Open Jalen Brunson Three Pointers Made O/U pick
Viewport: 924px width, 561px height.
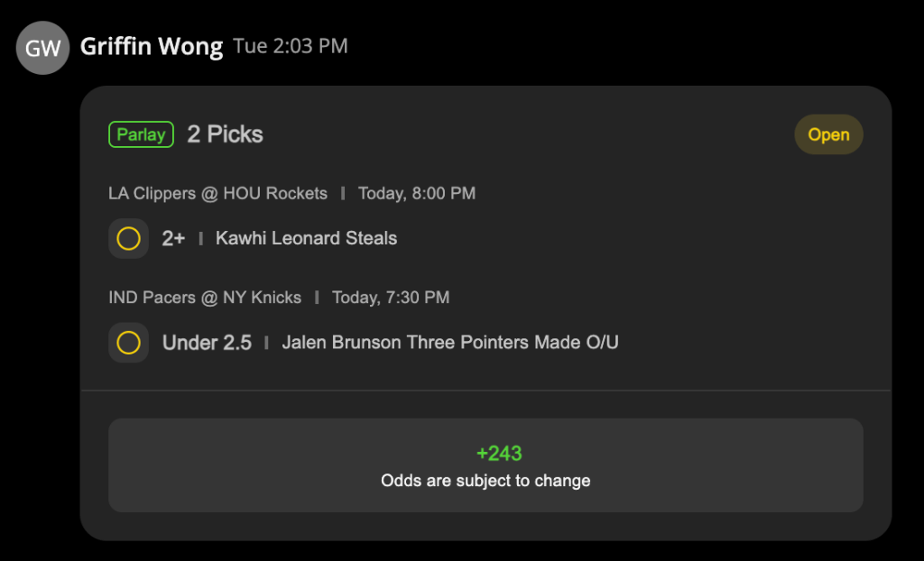(450, 343)
